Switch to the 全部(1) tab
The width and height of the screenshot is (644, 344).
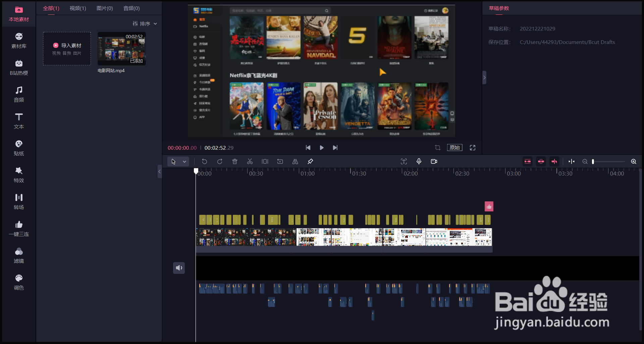tap(51, 8)
